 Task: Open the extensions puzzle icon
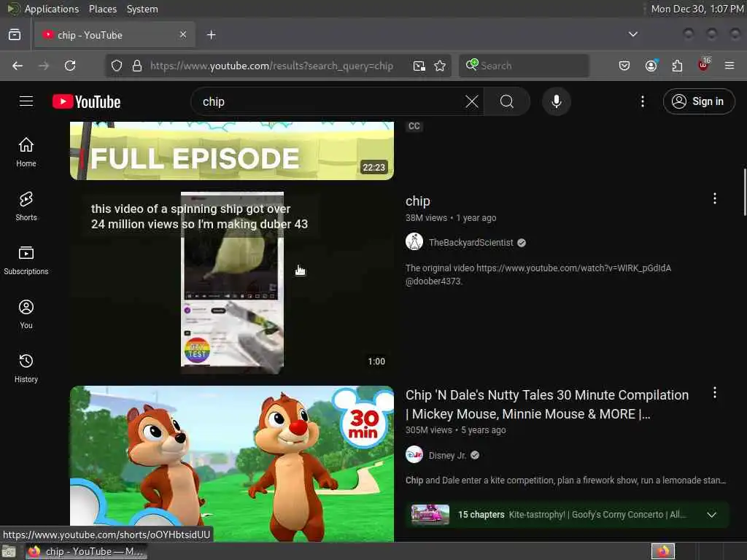677,66
